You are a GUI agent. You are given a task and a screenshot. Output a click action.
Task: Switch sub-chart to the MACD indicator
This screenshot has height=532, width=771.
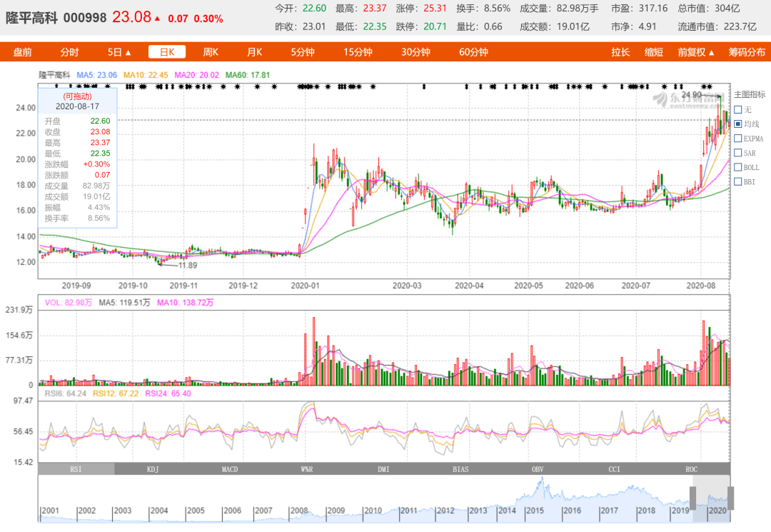point(230,469)
